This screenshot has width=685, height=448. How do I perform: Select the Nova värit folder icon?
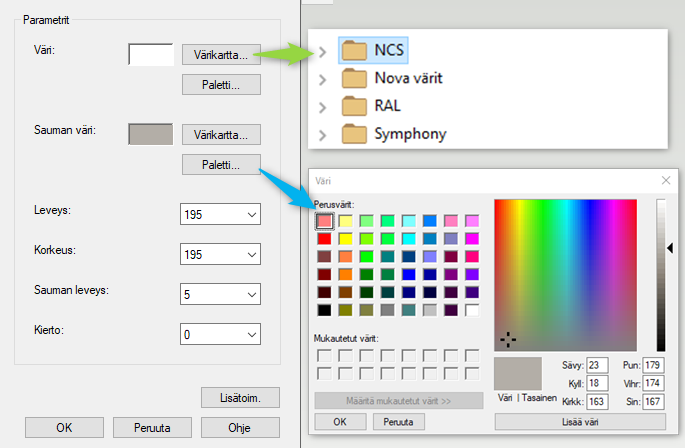(x=355, y=78)
